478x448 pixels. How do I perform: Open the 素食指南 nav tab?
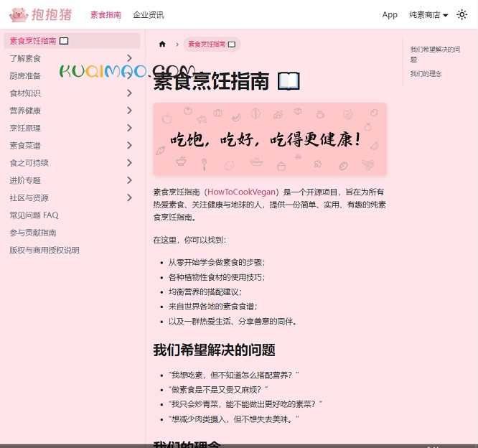point(106,15)
